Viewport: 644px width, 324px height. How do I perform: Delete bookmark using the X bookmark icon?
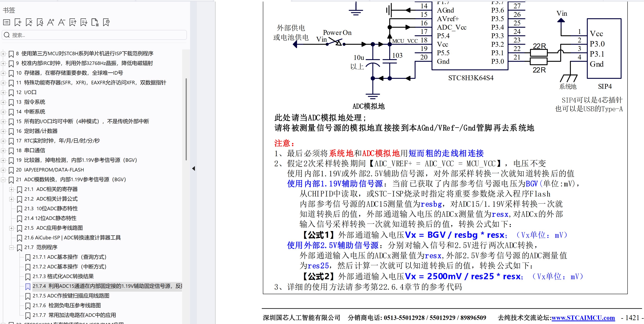(29, 22)
